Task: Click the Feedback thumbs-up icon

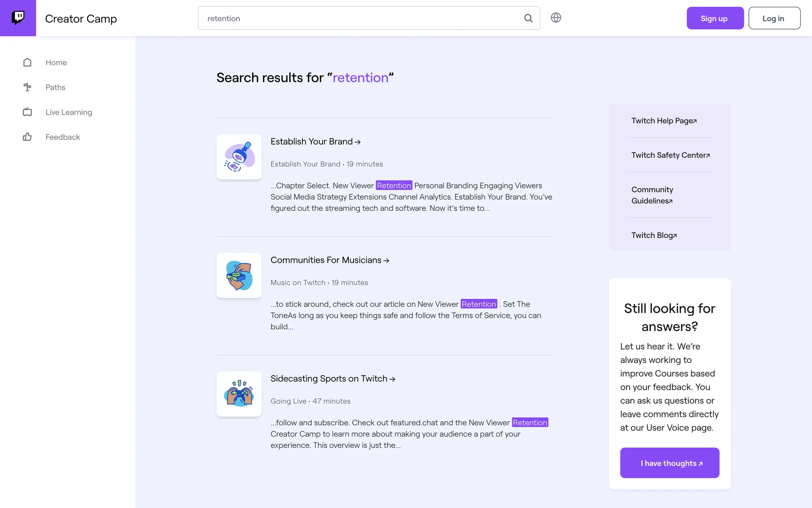Action: 27,137
